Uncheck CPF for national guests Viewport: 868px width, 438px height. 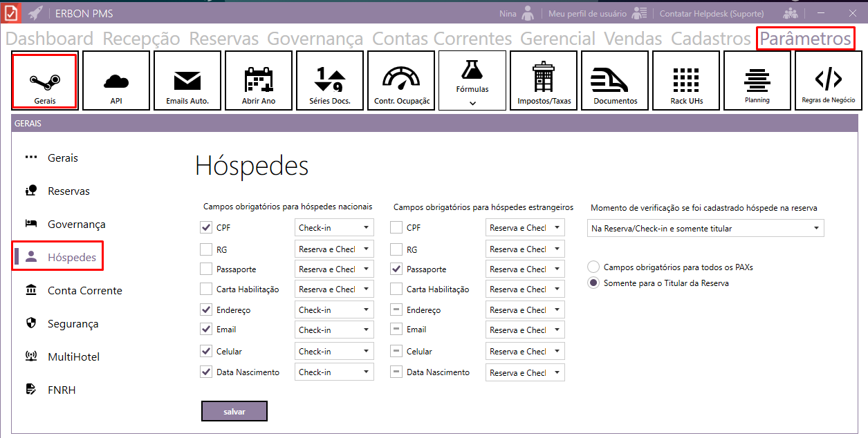(206, 227)
